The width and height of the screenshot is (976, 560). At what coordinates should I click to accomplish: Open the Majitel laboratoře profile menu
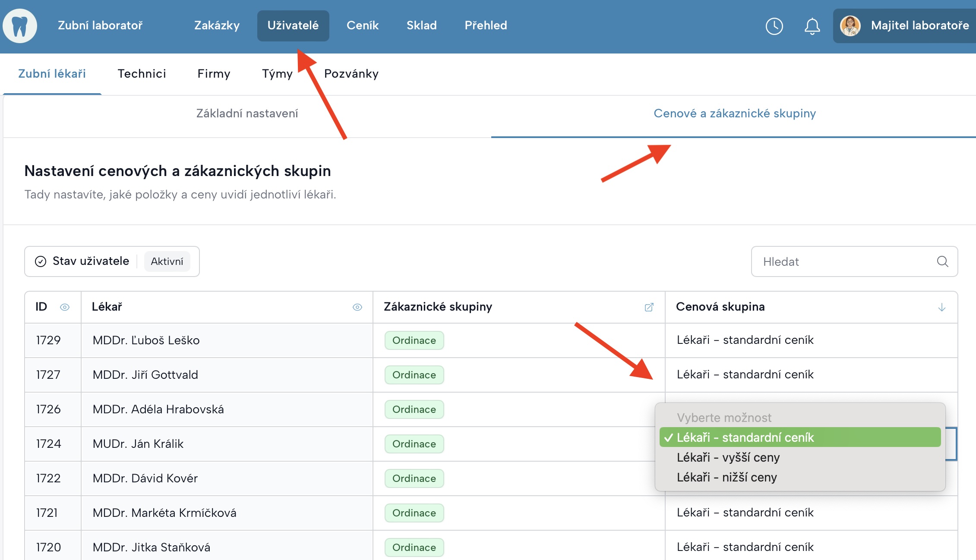919,25
